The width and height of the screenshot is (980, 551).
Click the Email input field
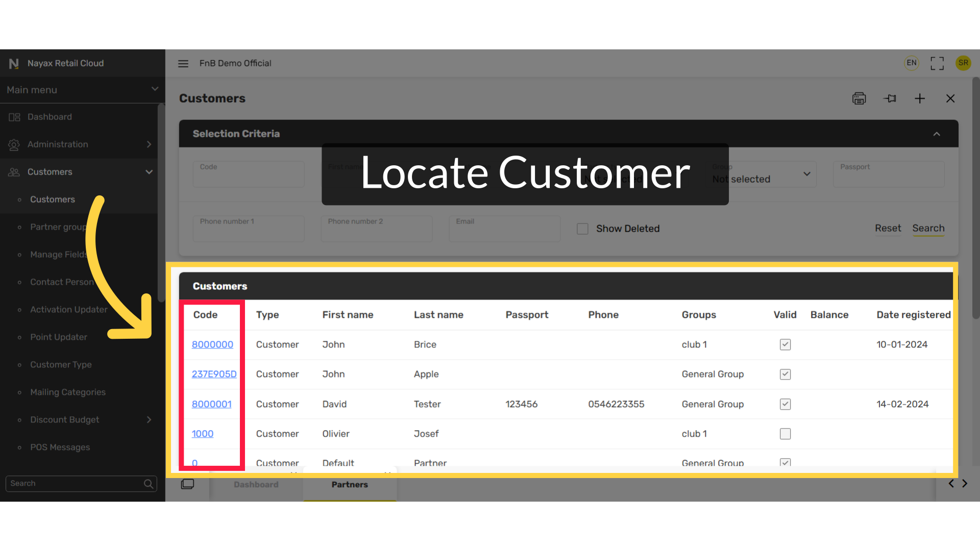[504, 229]
